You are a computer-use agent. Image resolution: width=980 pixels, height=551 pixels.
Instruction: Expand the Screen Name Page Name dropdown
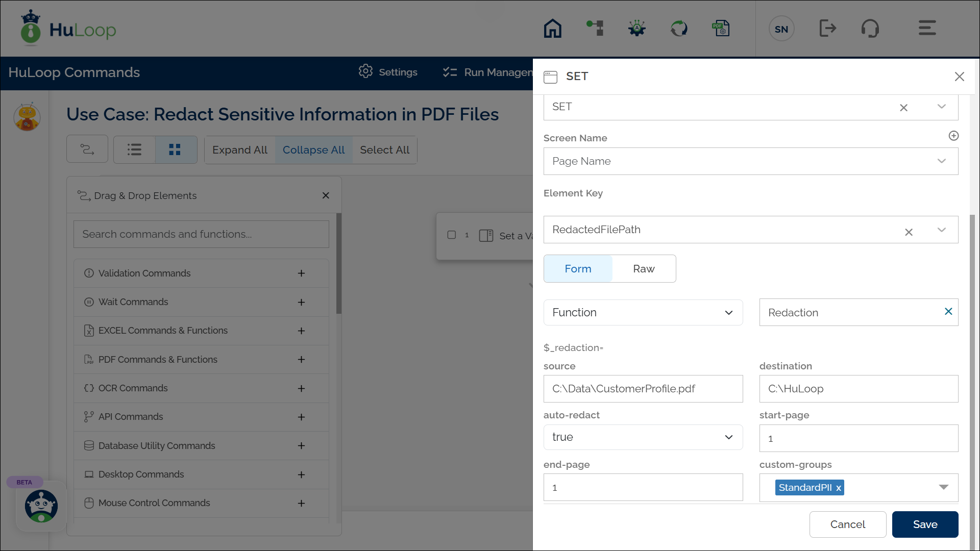click(x=750, y=161)
